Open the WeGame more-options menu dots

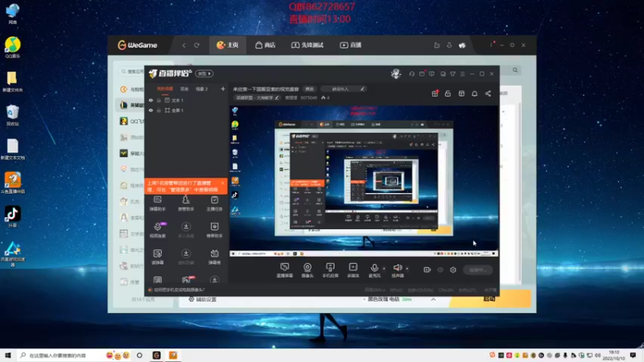point(491,45)
